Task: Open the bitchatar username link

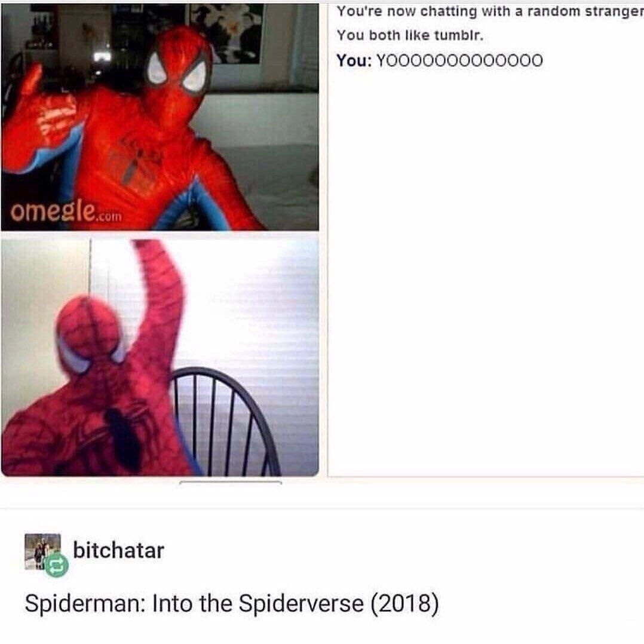Action: pos(118,550)
